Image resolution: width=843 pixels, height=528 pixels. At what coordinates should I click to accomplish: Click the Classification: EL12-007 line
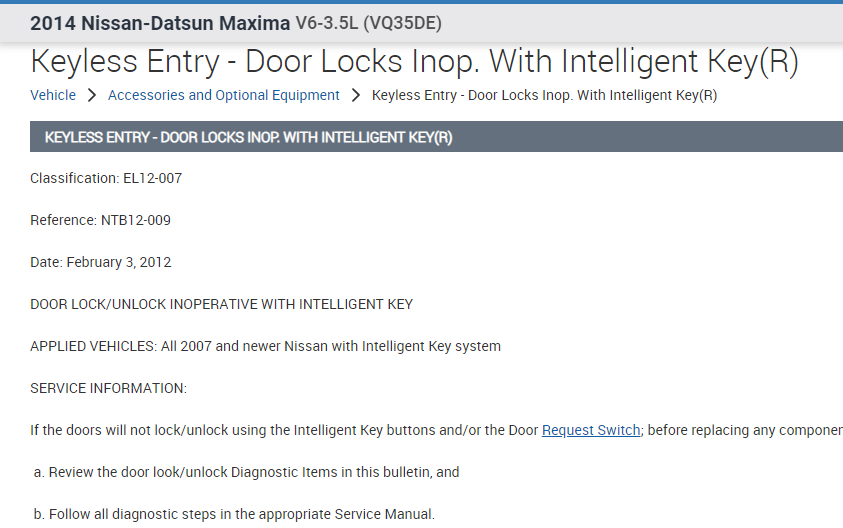(106, 178)
